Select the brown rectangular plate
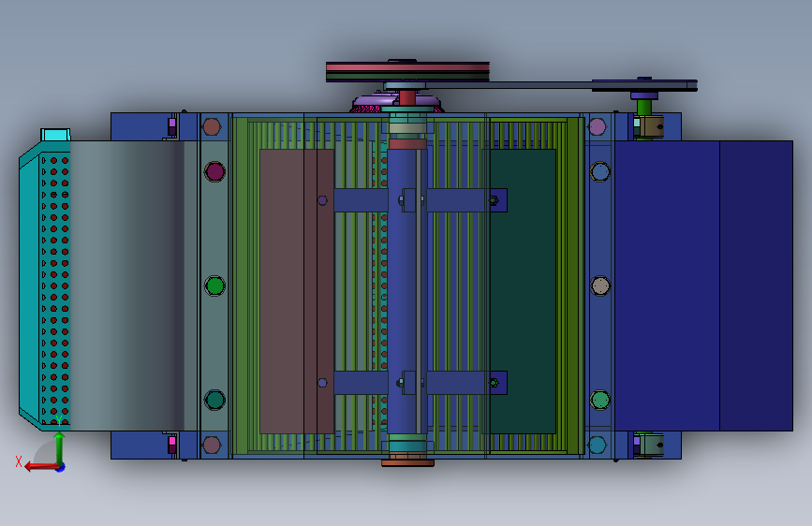812x526 pixels. tap(297, 291)
